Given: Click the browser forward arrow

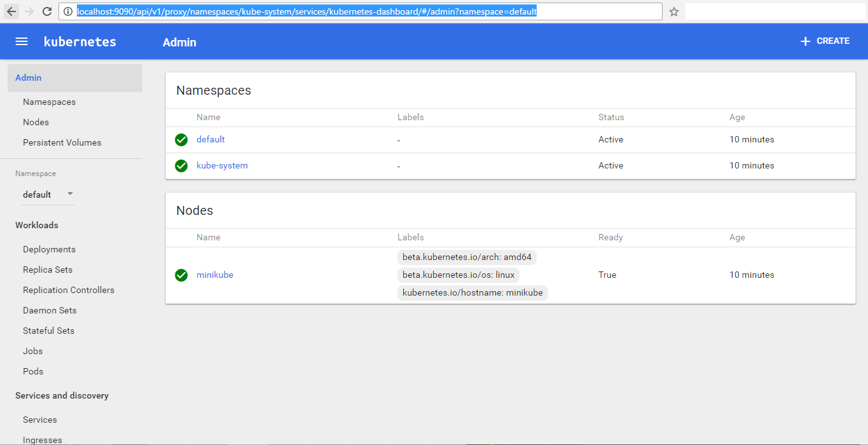Looking at the screenshot, I should [x=29, y=11].
